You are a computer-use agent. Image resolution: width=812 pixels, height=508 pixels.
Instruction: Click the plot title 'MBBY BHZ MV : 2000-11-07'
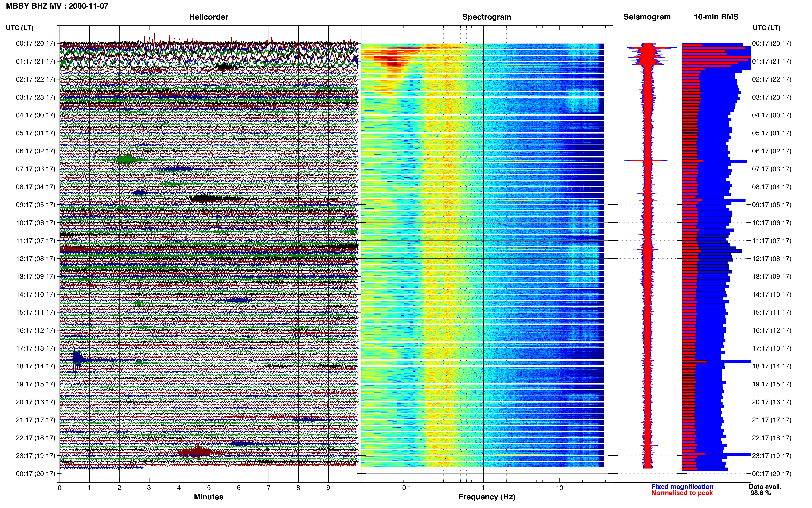tap(57, 6)
